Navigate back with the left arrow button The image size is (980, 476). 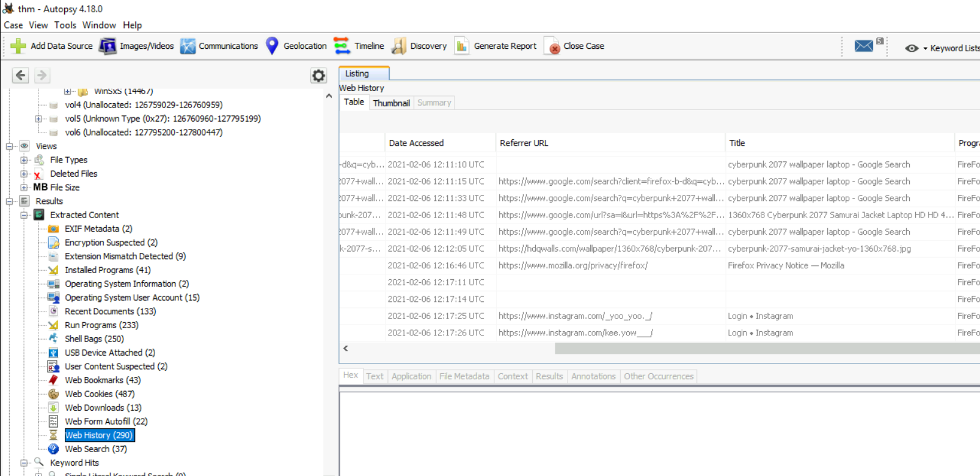(x=21, y=75)
